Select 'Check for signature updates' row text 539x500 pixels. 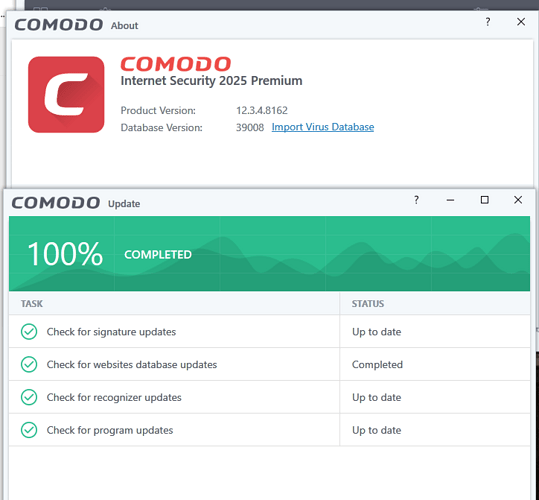(111, 332)
